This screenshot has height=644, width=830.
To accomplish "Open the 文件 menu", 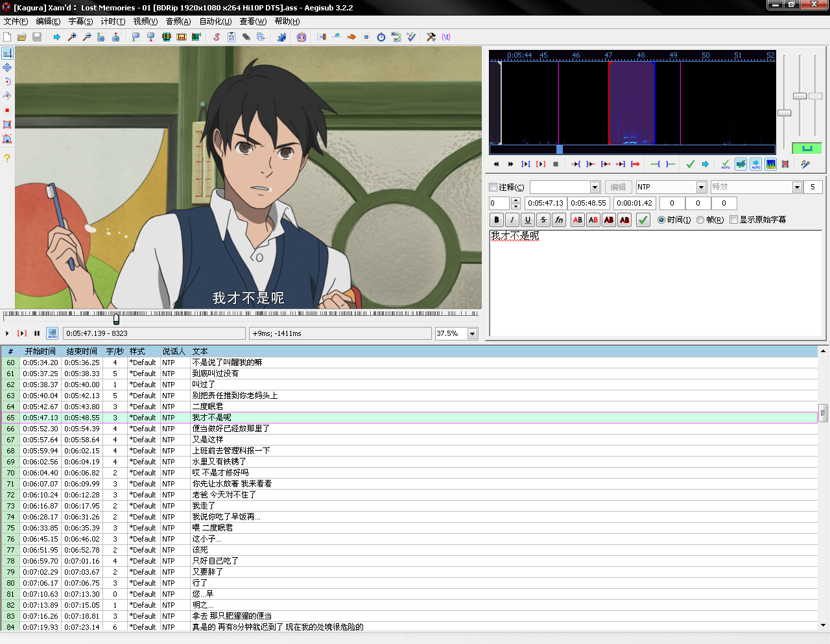I will pos(16,21).
